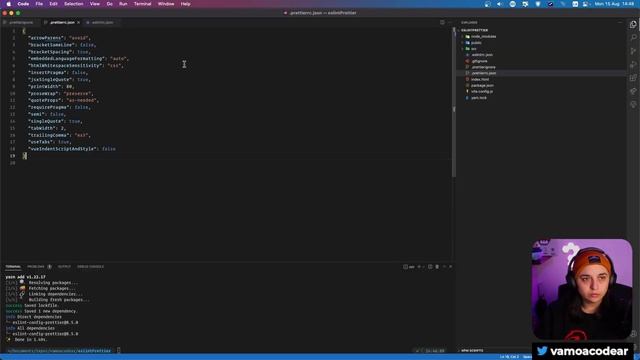This screenshot has width=640, height=360.
Task: Open the Edit menu
Action: click(x=53, y=4)
